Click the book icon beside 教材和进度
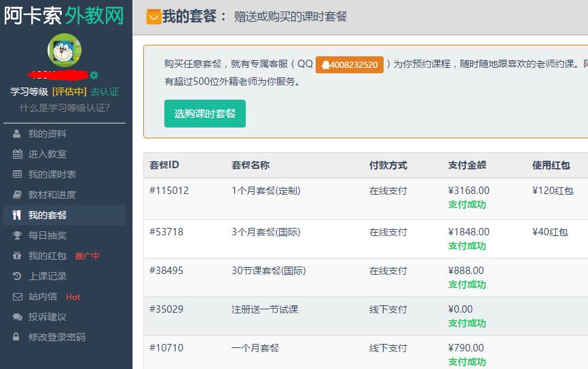588x369 pixels. pos(17,195)
